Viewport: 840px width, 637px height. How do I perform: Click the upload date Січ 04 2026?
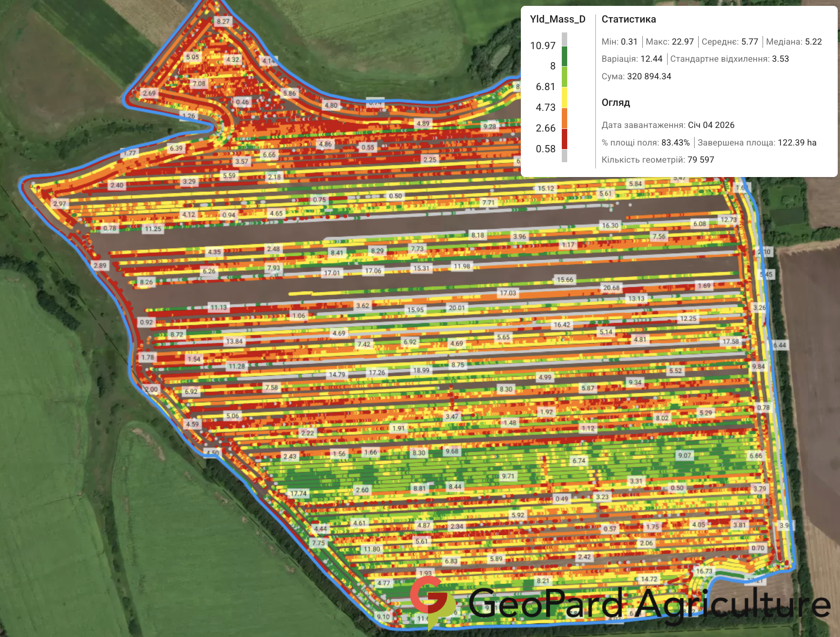click(x=711, y=125)
